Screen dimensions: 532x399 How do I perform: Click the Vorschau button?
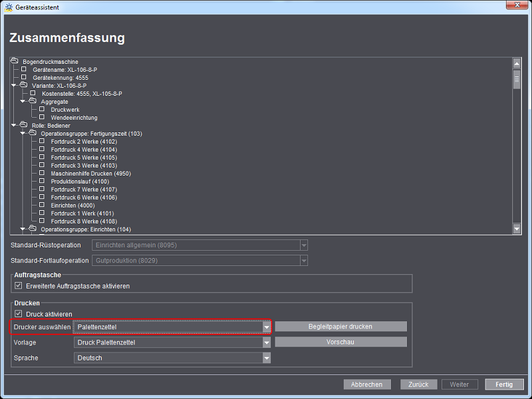[x=340, y=342]
